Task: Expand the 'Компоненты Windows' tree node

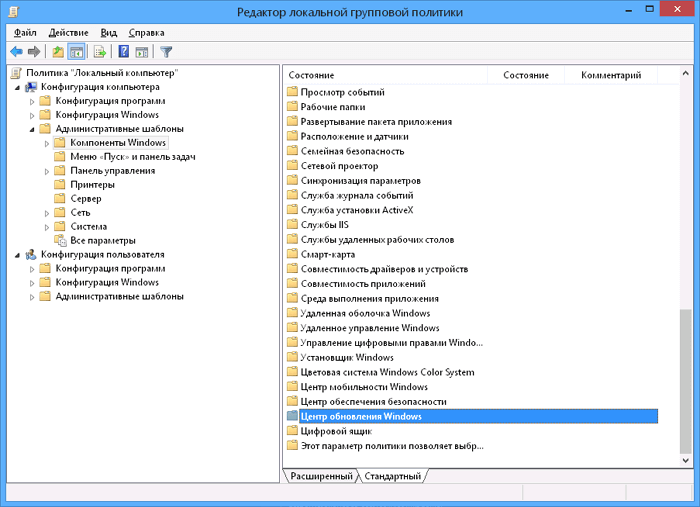Action: click(46, 143)
